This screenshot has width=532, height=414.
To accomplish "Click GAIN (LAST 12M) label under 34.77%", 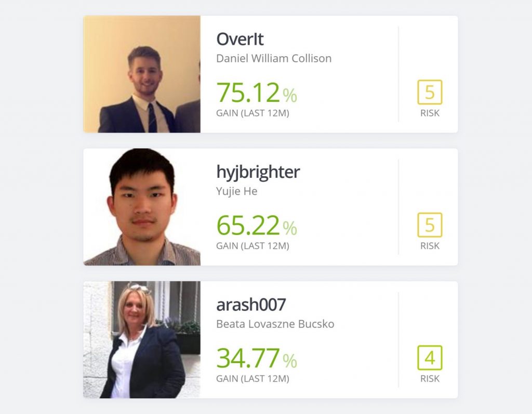I will [x=253, y=379].
